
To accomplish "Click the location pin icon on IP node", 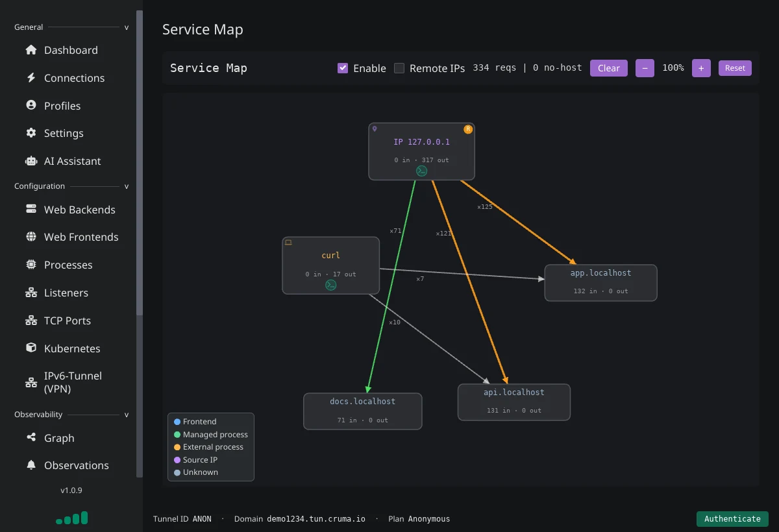I will tap(375, 129).
